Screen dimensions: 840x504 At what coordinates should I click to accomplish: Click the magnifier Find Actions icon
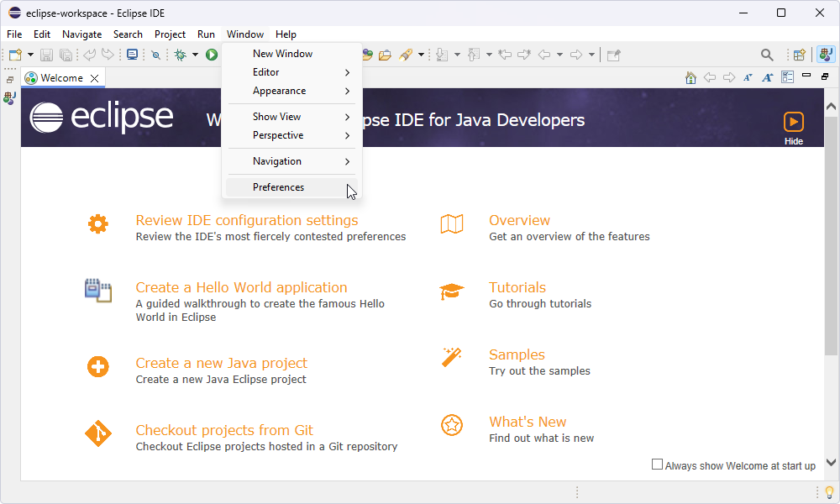767,55
